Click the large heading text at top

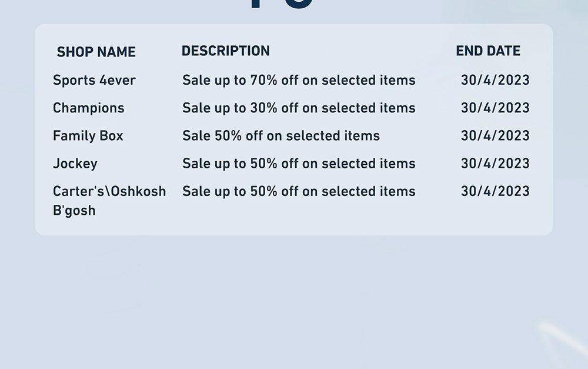pyautogui.click(x=282, y=4)
